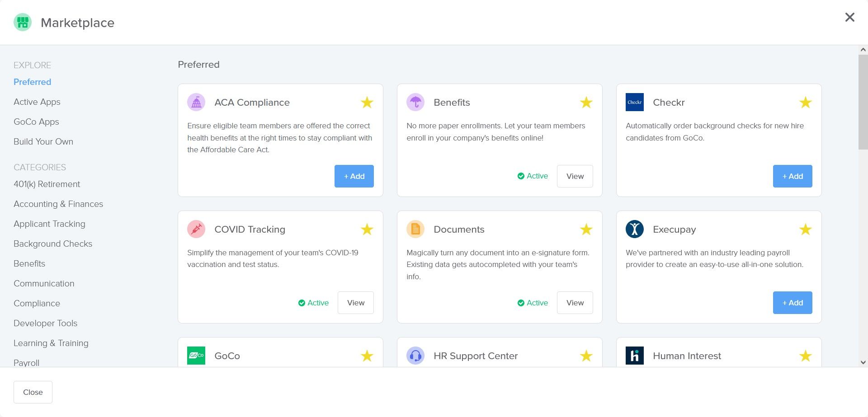Click the HR Support Center headset icon

(415, 356)
